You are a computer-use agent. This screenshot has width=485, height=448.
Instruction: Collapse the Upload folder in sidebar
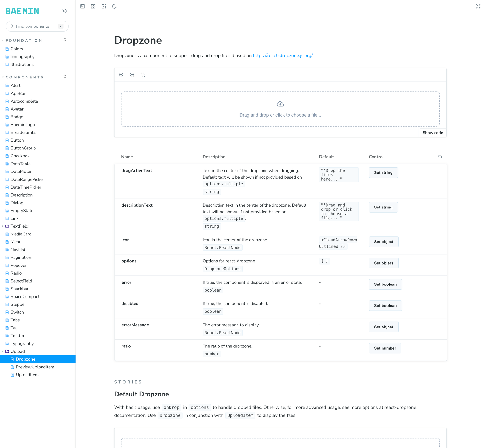17,351
